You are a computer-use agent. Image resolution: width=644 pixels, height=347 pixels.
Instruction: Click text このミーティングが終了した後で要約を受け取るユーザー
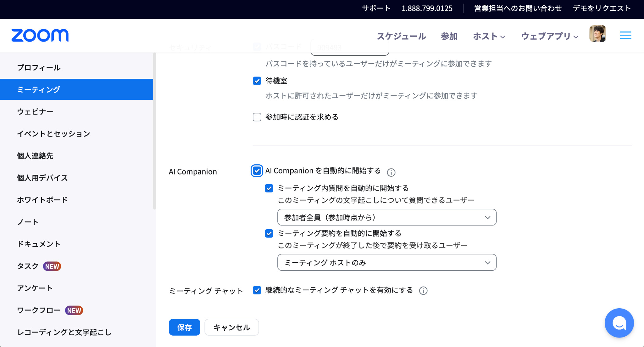(373, 245)
